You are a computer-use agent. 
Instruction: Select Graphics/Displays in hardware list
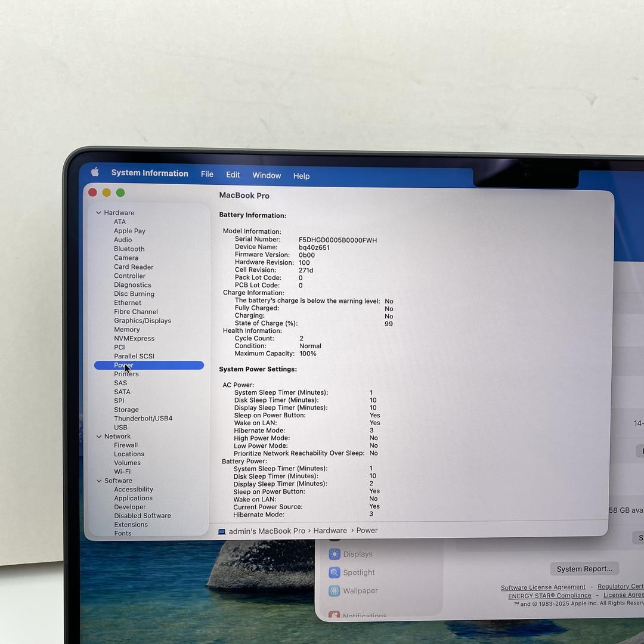click(143, 321)
